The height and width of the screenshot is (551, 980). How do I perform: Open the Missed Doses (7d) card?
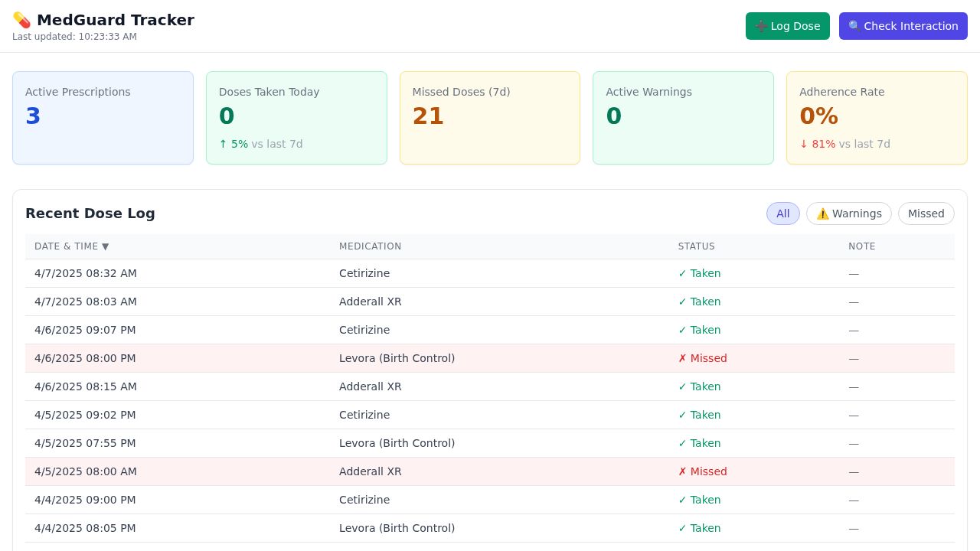[x=490, y=118]
